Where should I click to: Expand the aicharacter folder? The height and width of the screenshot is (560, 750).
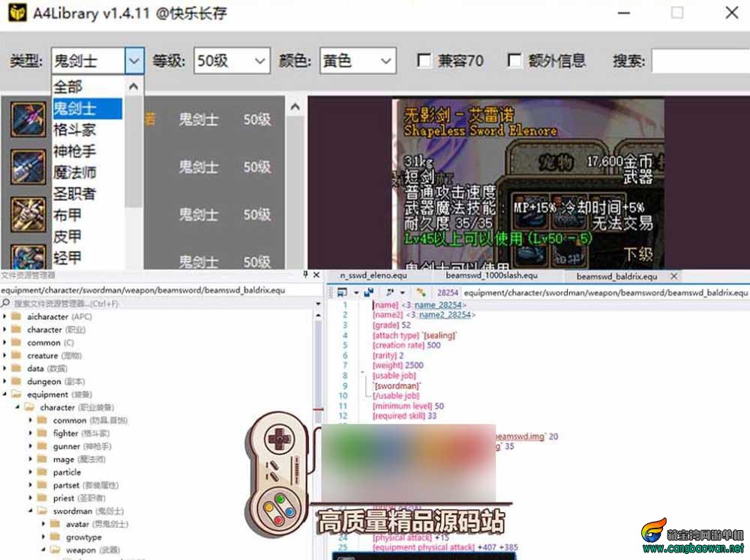coord(4,316)
